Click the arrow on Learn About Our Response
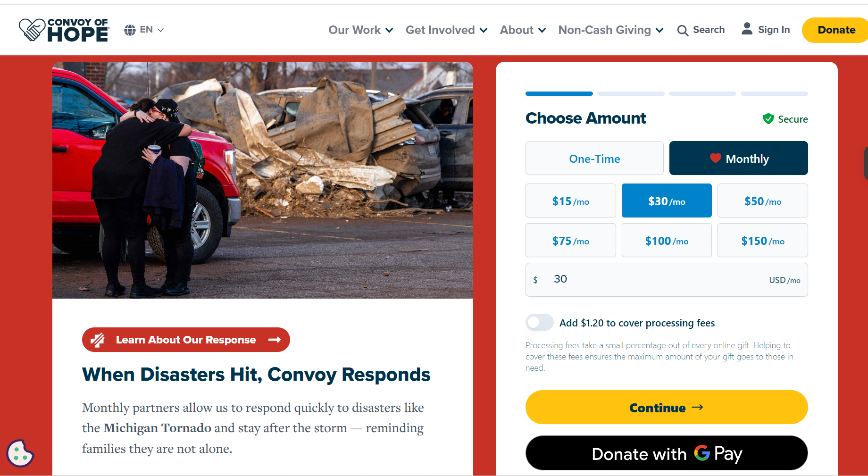The height and width of the screenshot is (476, 868). point(275,340)
